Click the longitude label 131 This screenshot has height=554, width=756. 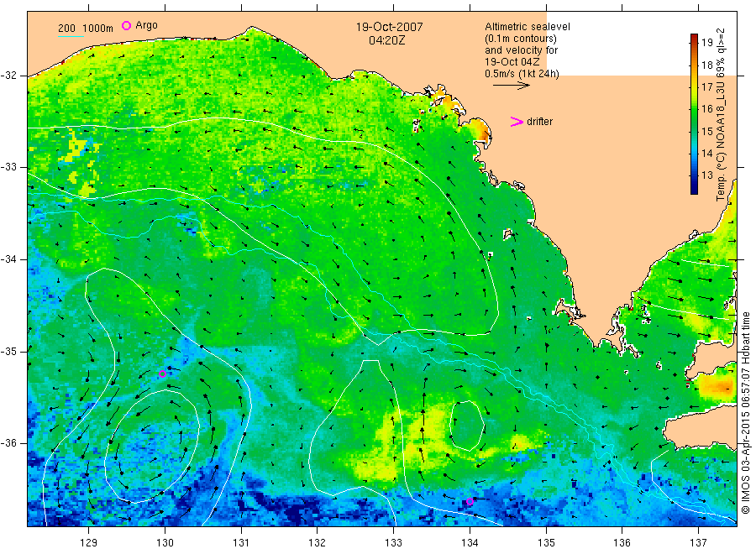click(241, 543)
